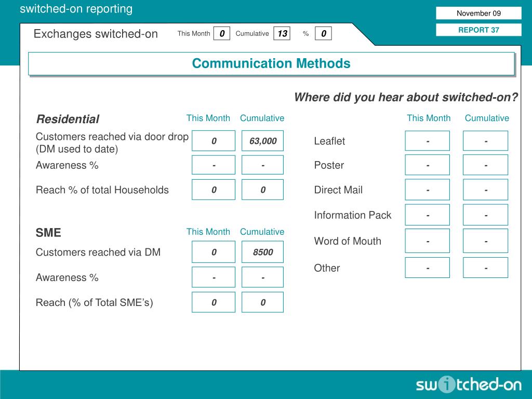Viewport: 532px width, 399px height.
Task: Click Word of Mouth Cumulative box
Action: click(486, 241)
